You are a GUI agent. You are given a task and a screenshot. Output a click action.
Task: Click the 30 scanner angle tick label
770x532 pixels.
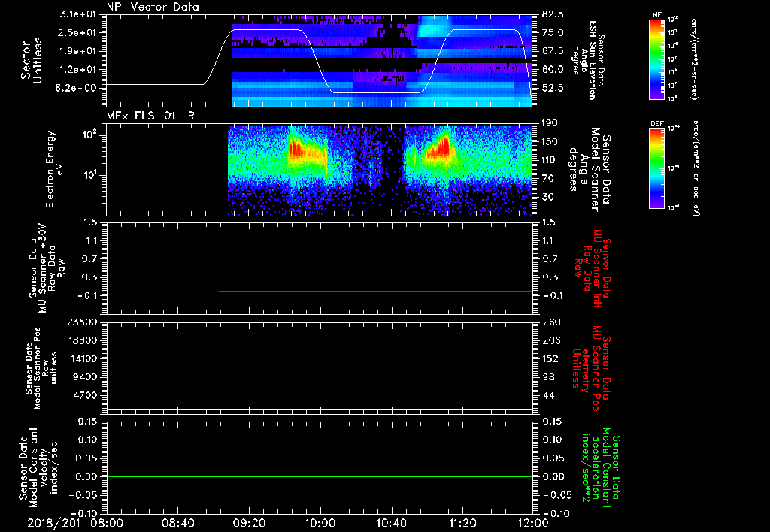point(548,197)
